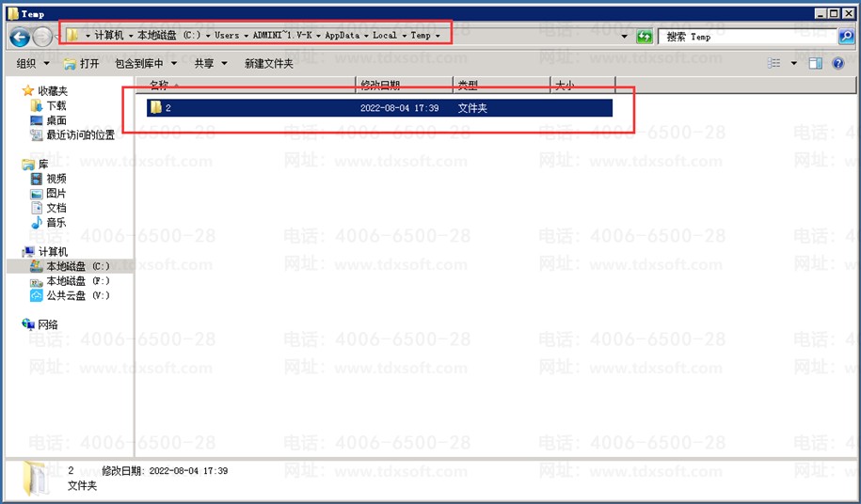This screenshot has width=861, height=504.
Task: Click the change view icon
Action: click(773, 64)
